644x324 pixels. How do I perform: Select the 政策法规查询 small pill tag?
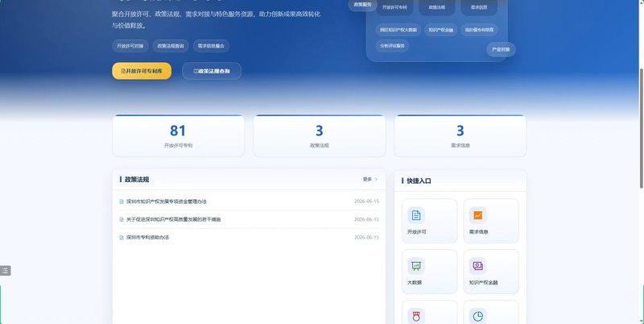[171, 46]
